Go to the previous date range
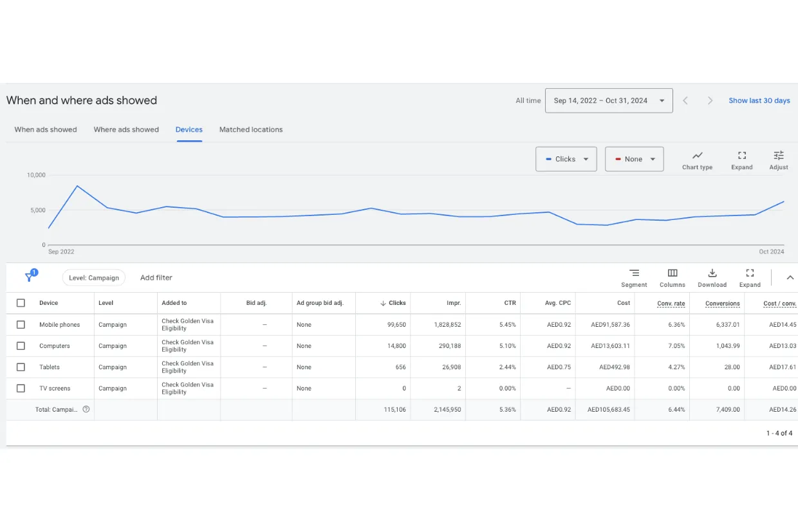 coord(685,100)
